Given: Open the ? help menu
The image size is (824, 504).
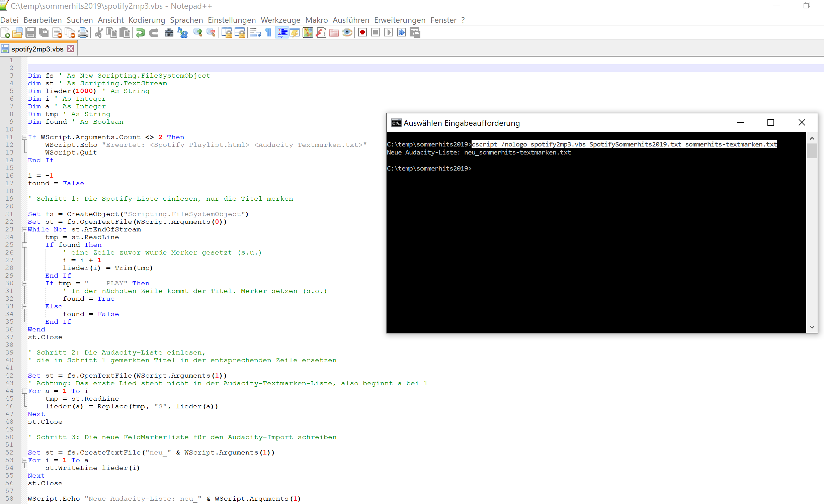Looking at the screenshot, I should click(463, 20).
